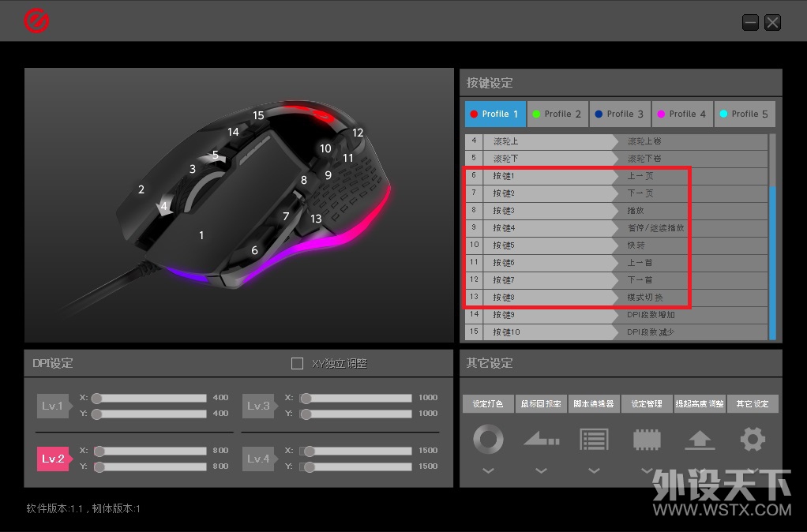
Task: Click the 设定管理 button
Action: pos(647,404)
